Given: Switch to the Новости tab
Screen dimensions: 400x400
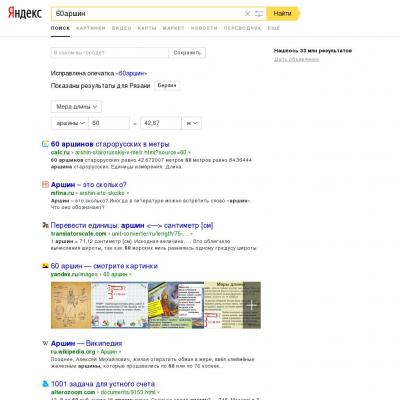Looking at the screenshot, I should click(204, 28).
